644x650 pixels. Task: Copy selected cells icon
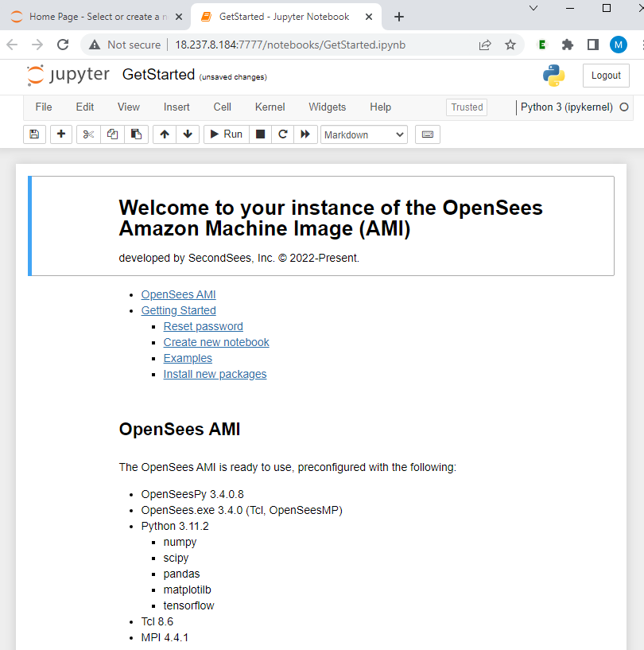click(x=112, y=134)
